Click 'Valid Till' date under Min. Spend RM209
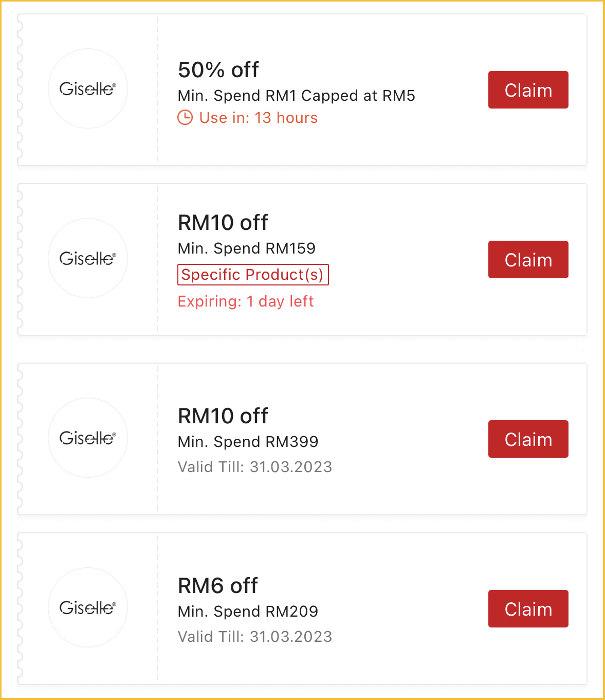 click(x=255, y=637)
